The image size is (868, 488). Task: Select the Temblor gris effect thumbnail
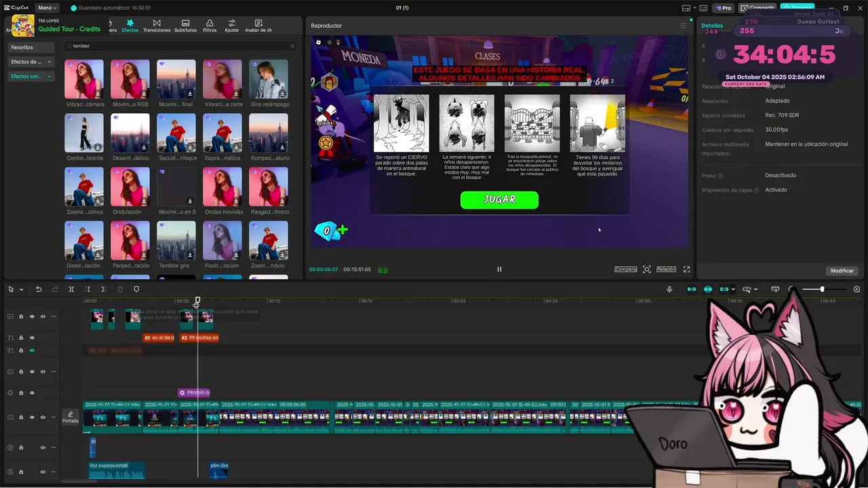pos(176,241)
